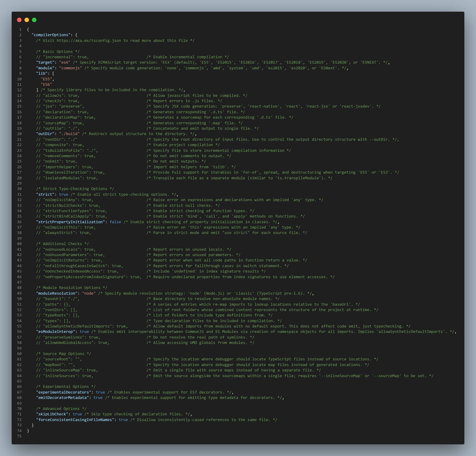Click the commented "rootDir" option
476x456 pixels.
[57, 140]
